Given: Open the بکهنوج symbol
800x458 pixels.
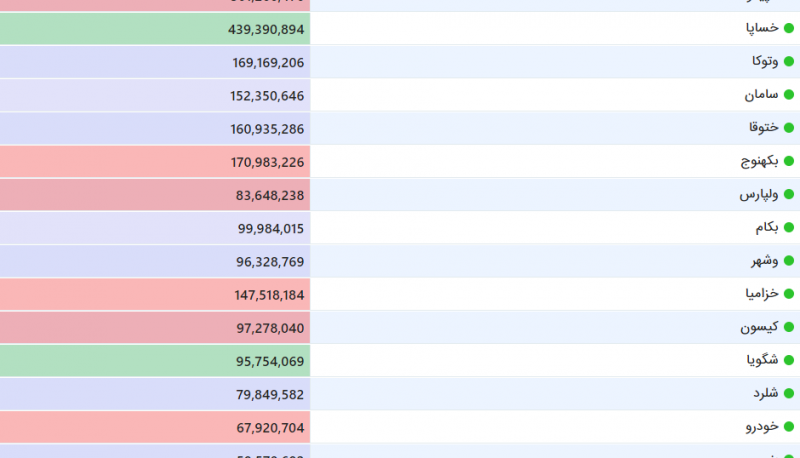Looking at the screenshot, I should (x=760, y=161).
